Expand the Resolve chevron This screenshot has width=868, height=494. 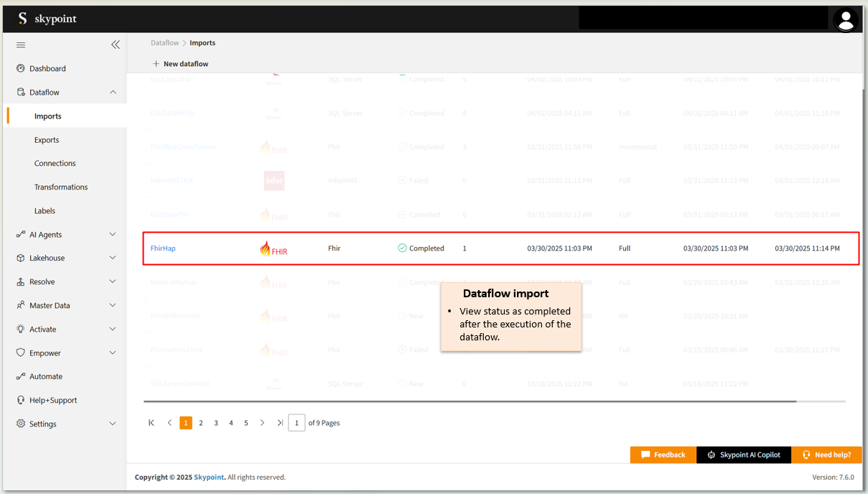pyautogui.click(x=113, y=282)
